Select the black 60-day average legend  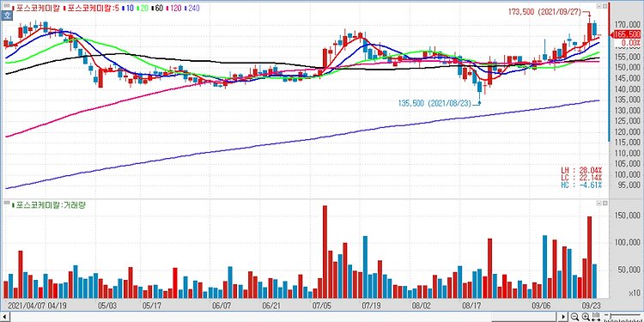click(158, 9)
